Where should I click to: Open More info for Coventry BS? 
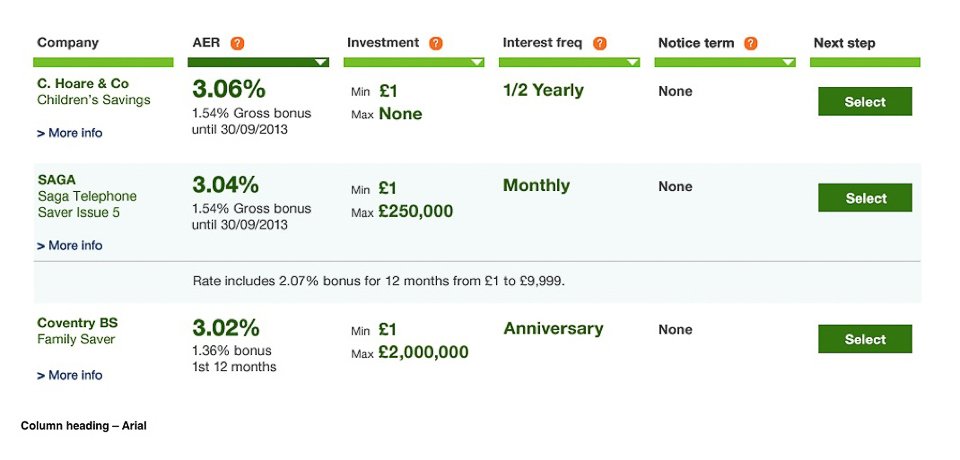[x=70, y=375]
